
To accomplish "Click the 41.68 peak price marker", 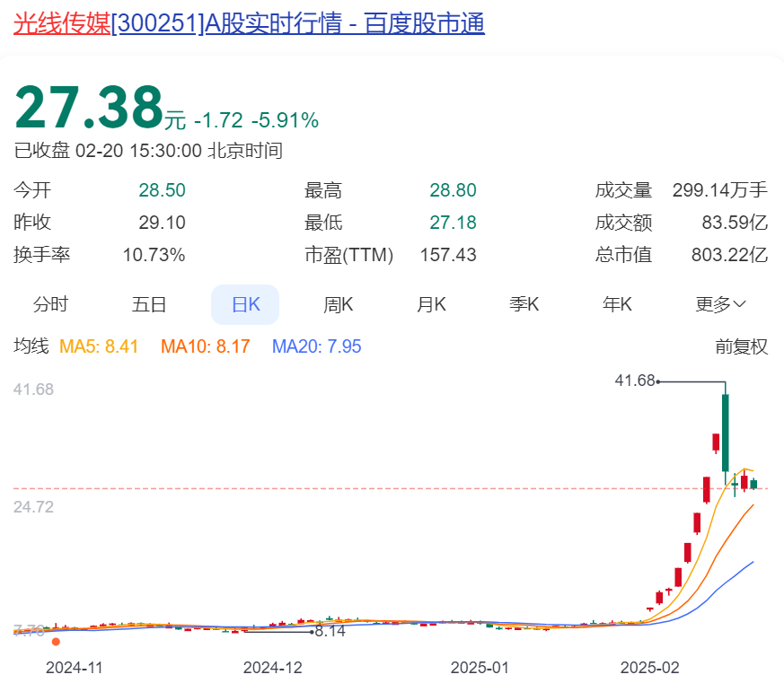I will pyautogui.click(x=635, y=381).
